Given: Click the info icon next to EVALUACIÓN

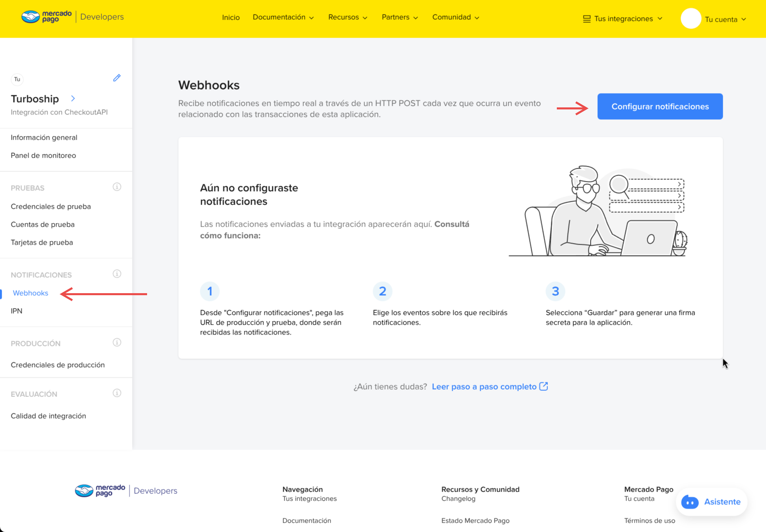Looking at the screenshot, I should [117, 393].
